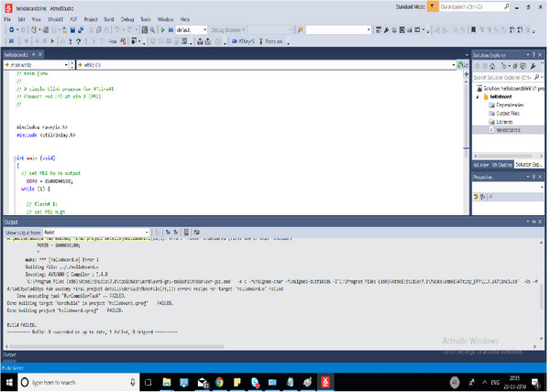Click the New Project toolbar icon
550x392 pixels.
coord(33,30)
